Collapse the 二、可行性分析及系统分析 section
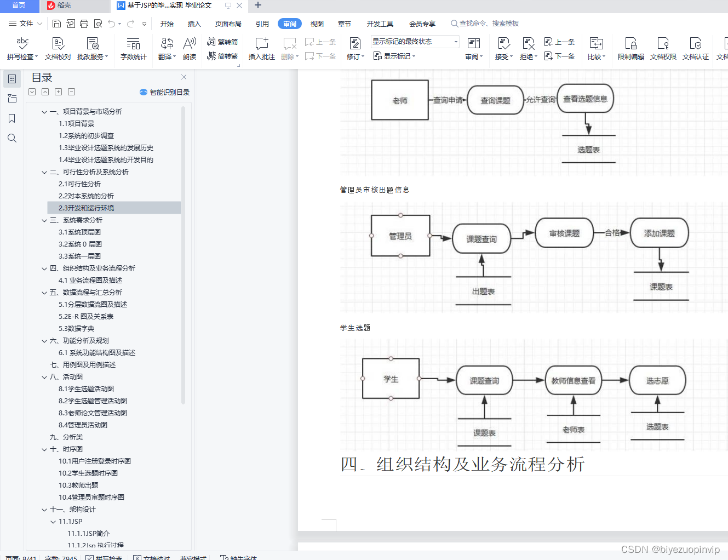Screen dimensions: 728x560 44,172
